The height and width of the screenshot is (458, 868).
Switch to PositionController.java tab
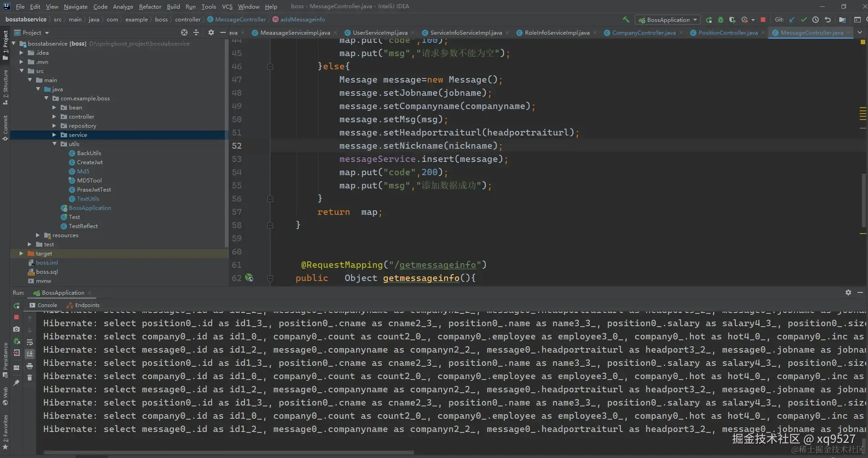[x=728, y=33]
